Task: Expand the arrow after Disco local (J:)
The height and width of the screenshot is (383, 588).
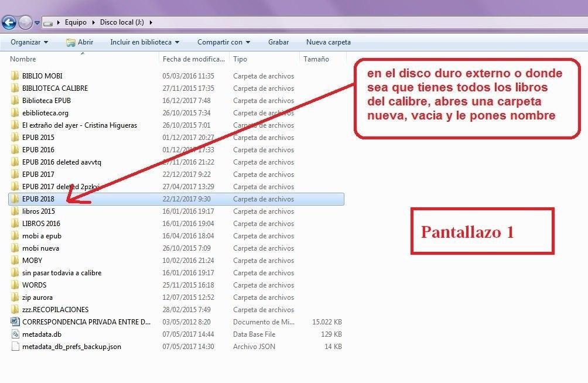Action: pos(151,22)
